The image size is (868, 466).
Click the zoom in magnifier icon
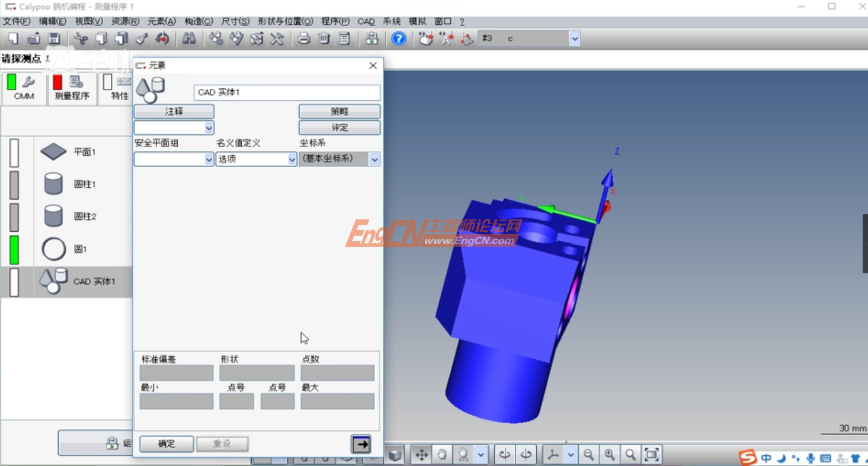point(609,455)
